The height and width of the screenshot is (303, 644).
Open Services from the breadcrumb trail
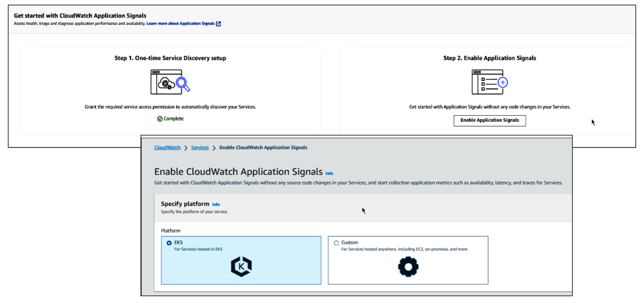click(x=200, y=147)
